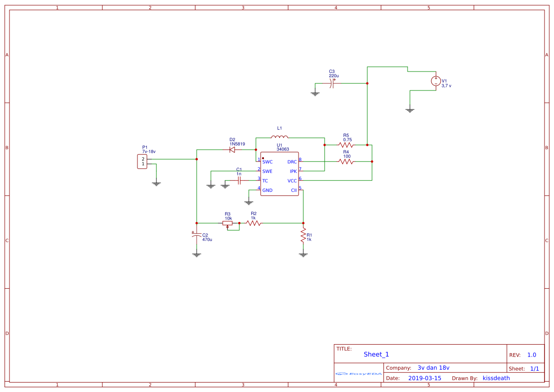
Task: Select the C1 1n capacitor symbol
Action: (239, 181)
